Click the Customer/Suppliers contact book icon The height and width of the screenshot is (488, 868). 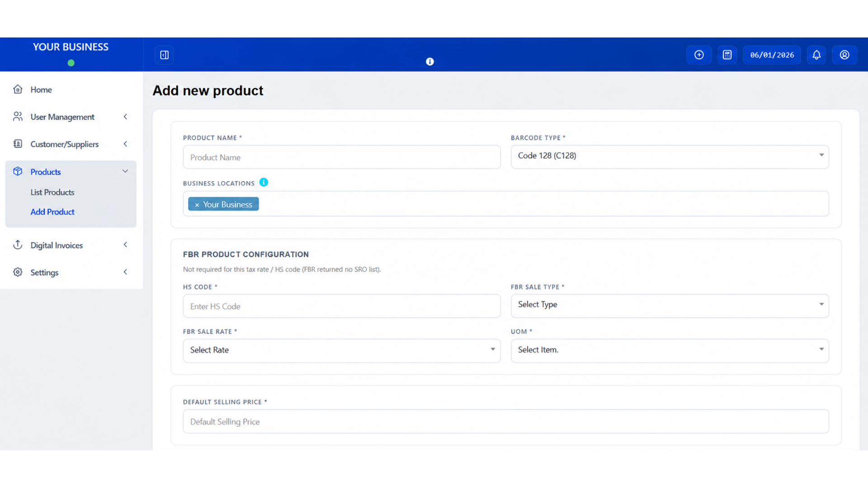(x=18, y=144)
